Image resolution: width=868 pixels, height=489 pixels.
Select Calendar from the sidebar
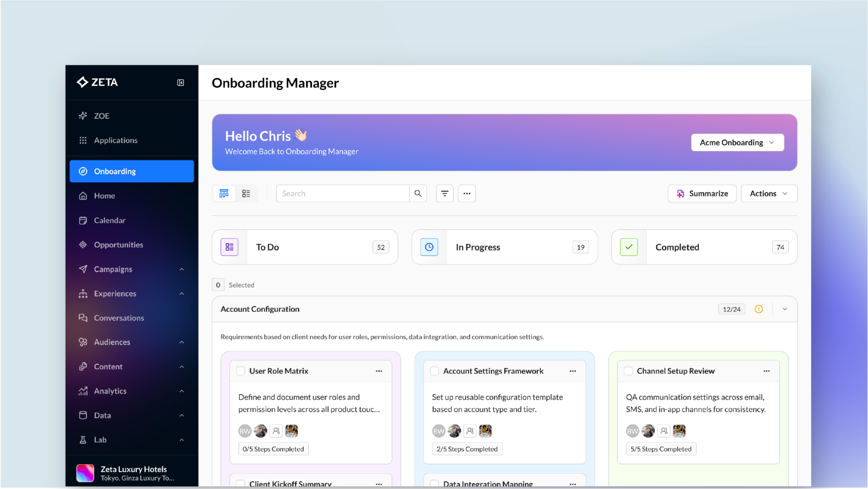tap(109, 220)
